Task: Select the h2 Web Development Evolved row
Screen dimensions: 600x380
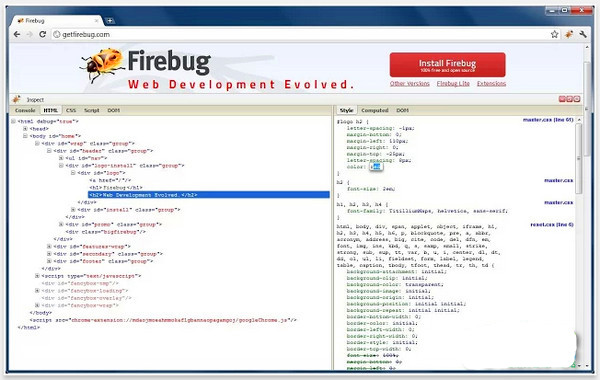Action: coord(209,195)
